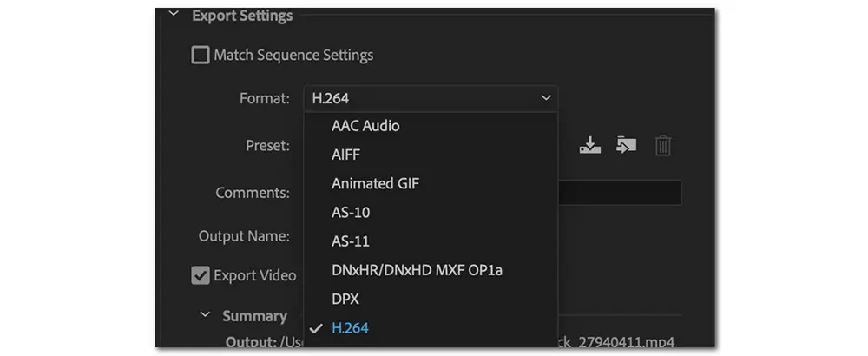
Task: Pick Animated GIF from the list
Action: pos(376,183)
